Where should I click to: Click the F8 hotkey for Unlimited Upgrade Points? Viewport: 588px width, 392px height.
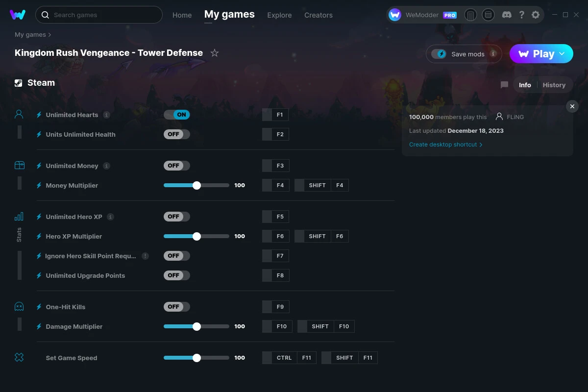click(x=276, y=275)
